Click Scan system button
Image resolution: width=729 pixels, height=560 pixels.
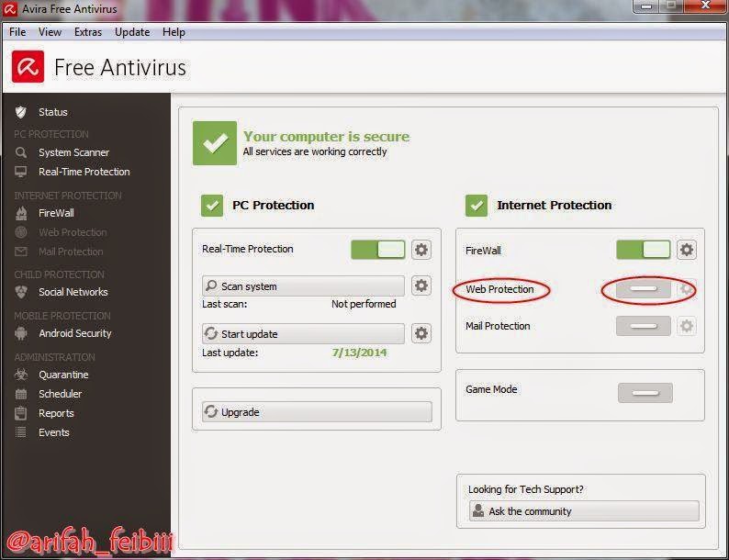click(303, 286)
